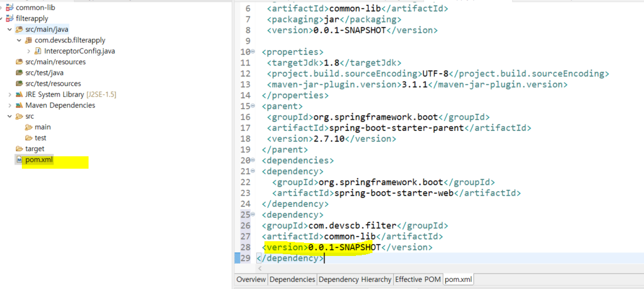Collapse the src/main/java tree node
The image size is (644, 289).
coord(9,29)
